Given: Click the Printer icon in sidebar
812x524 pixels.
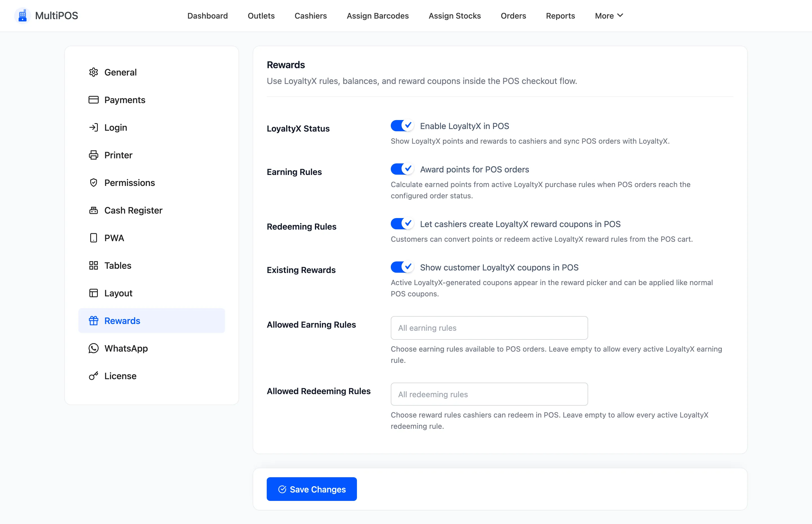Looking at the screenshot, I should coord(93,155).
